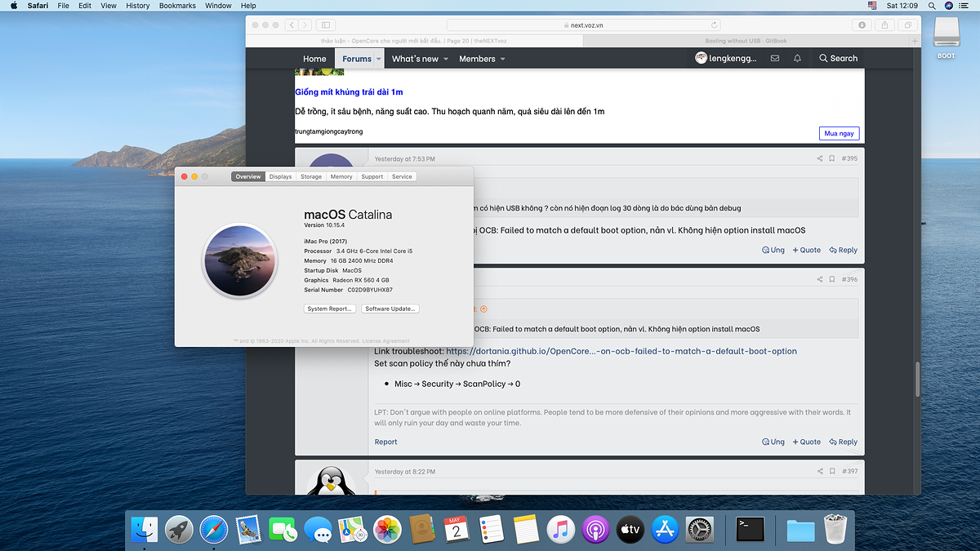Click Safari share button
Viewport: 980px width, 551px height.
pos(884,25)
